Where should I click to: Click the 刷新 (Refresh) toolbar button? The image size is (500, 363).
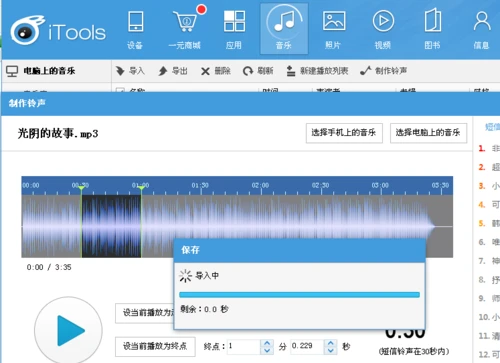click(x=258, y=71)
